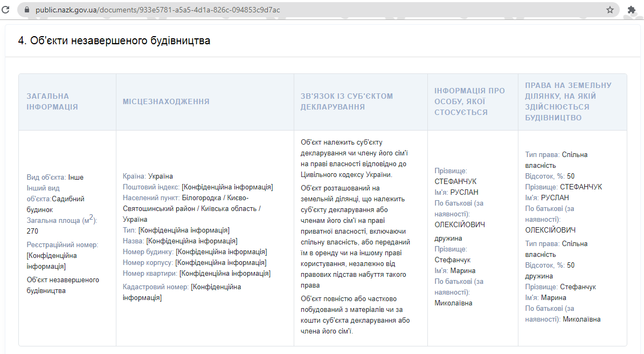Viewport: 644px width, 354px height.
Task: Click the "Поштовий індекс" label
Action: [150, 187]
